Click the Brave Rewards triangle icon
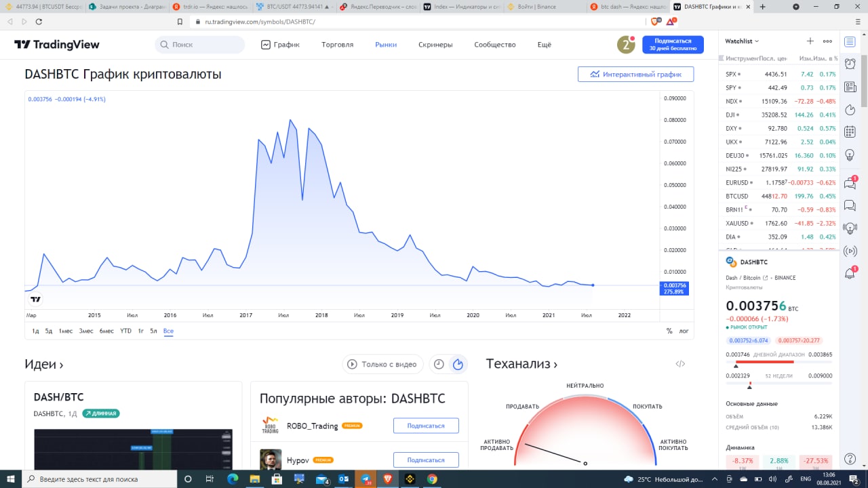This screenshot has height=488, width=868. click(x=670, y=22)
